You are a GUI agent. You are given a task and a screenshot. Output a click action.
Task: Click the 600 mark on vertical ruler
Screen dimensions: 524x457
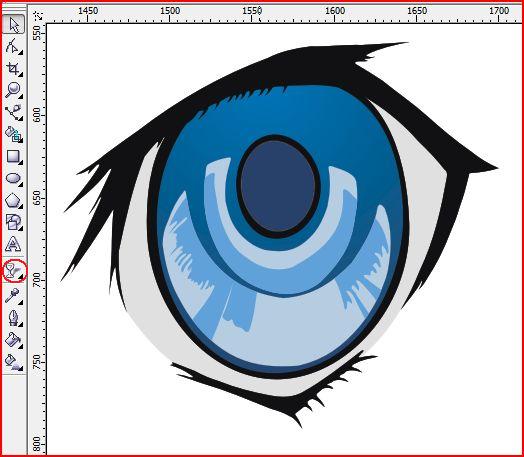[37, 115]
